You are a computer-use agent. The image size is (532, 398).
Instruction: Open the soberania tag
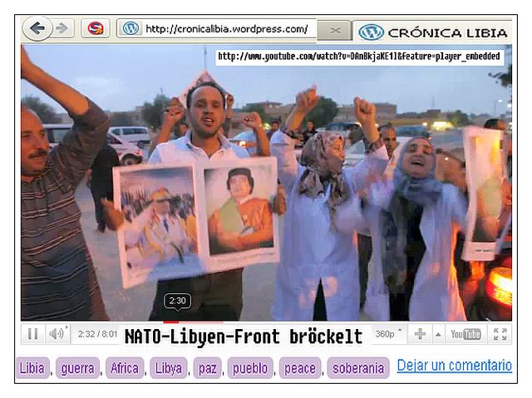[358, 368]
